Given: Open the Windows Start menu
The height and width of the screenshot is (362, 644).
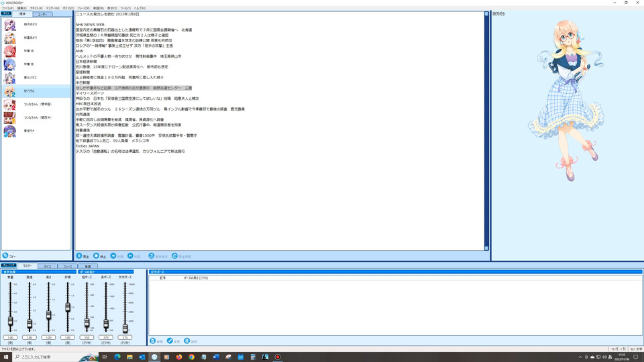Looking at the screenshot, I should (6, 357).
